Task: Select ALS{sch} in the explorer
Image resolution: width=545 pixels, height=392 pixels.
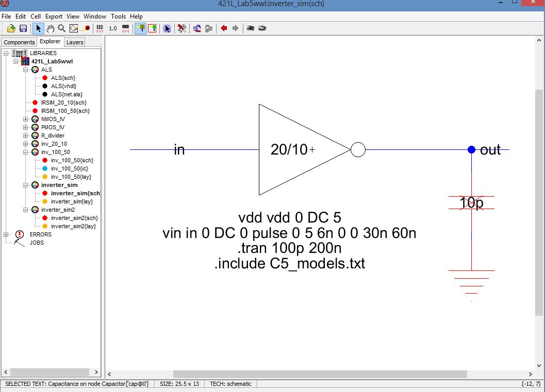Action: (63, 78)
